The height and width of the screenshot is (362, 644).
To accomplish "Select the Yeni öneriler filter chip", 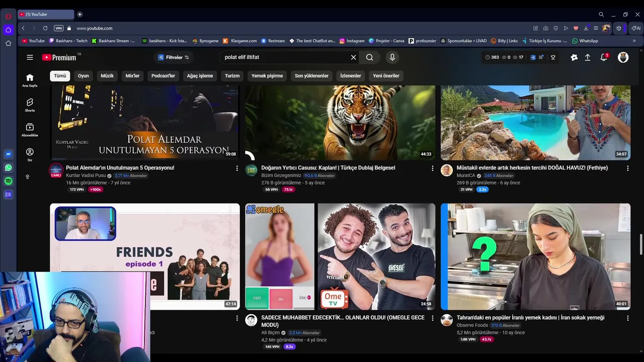I will pyautogui.click(x=386, y=76).
